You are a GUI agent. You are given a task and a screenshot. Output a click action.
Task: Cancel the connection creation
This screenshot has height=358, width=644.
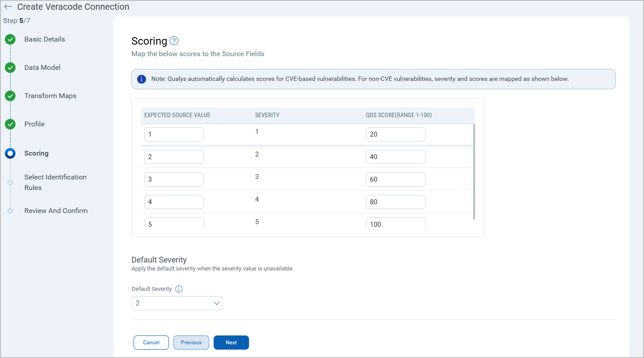point(151,343)
